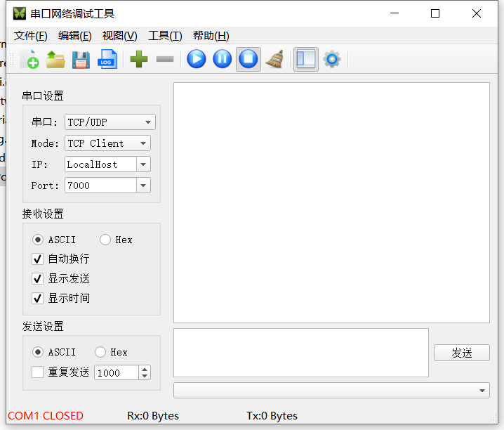The width and height of the screenshot is (504, 430).
Task: Click inside the send message text box
Action: 301,353
